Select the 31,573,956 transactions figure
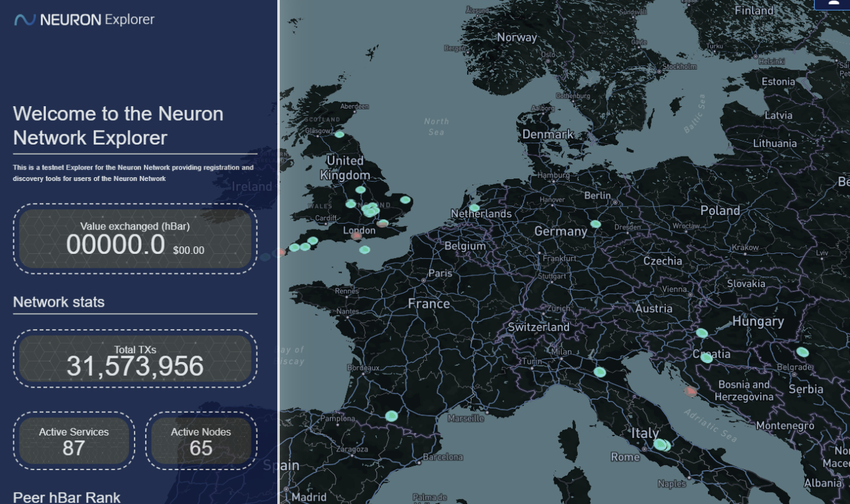The height and width of the screenshot is (504, 850). 135,366
